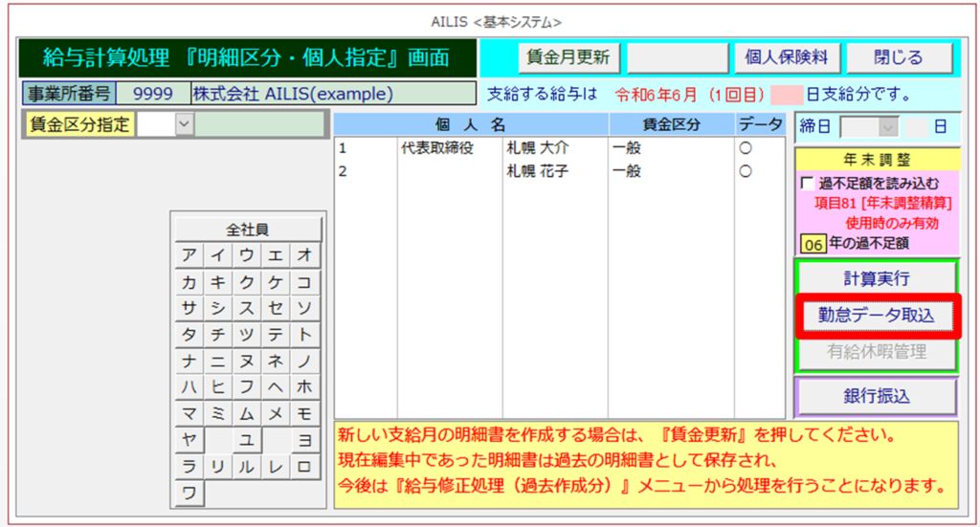This screenshot has width=980, height=527.
Task: Choose the タ kana filter key
Action: pyautogui.click(x=189, y=335)
